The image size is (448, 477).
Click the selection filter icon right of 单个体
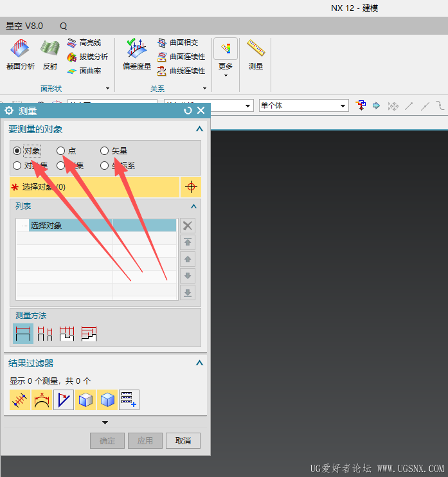pyautogui.click(x=361, y=105)
